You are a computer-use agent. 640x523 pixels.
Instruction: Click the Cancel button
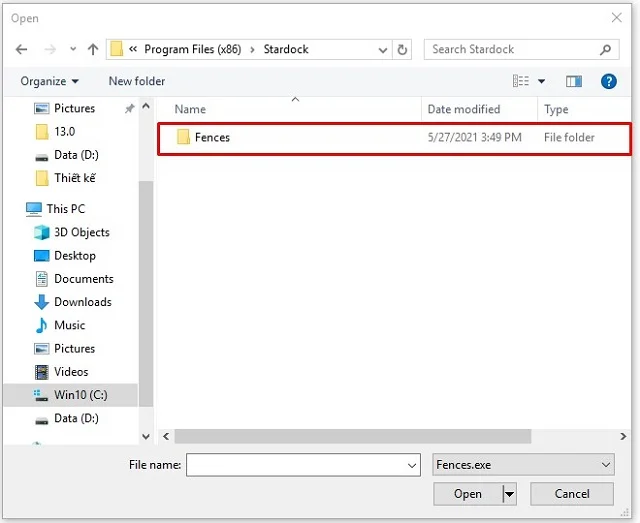[572, 494]
